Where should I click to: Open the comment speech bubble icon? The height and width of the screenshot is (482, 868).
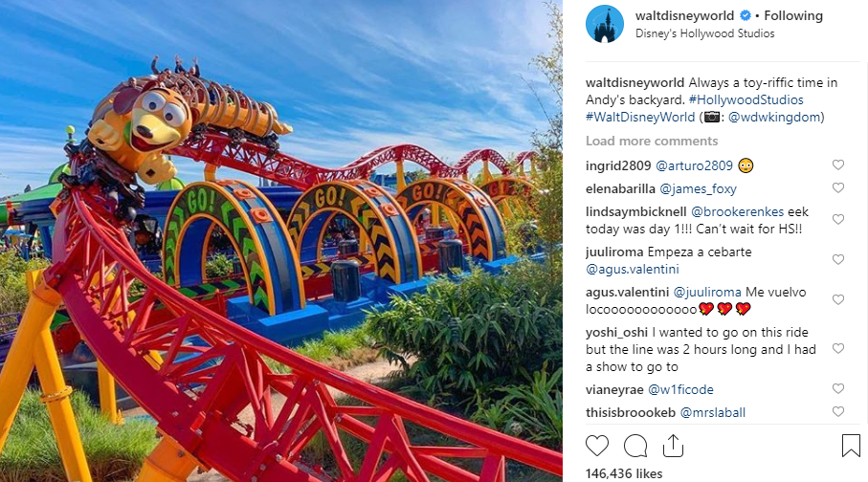tap(634, 446)
